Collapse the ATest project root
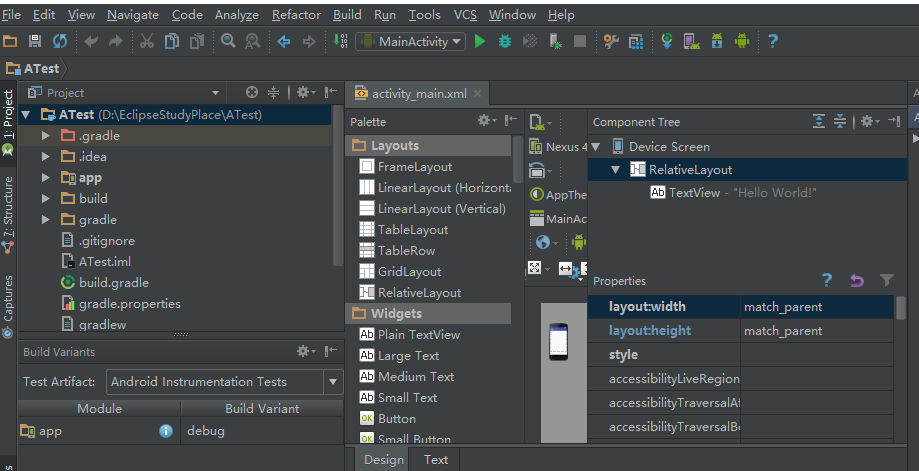Viewport: 919px width, 471px height. [x=26, y=115]
